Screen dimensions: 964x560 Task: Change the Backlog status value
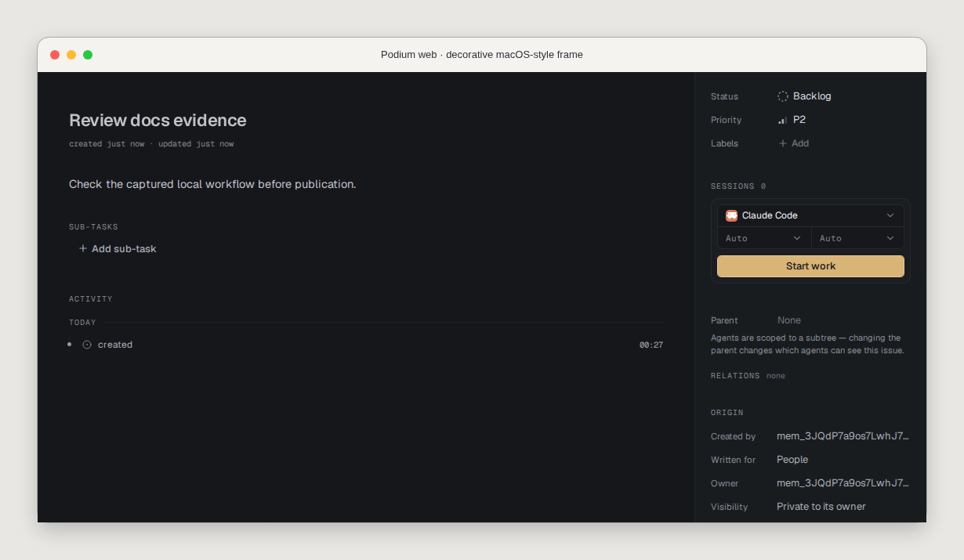pos(805,96)
